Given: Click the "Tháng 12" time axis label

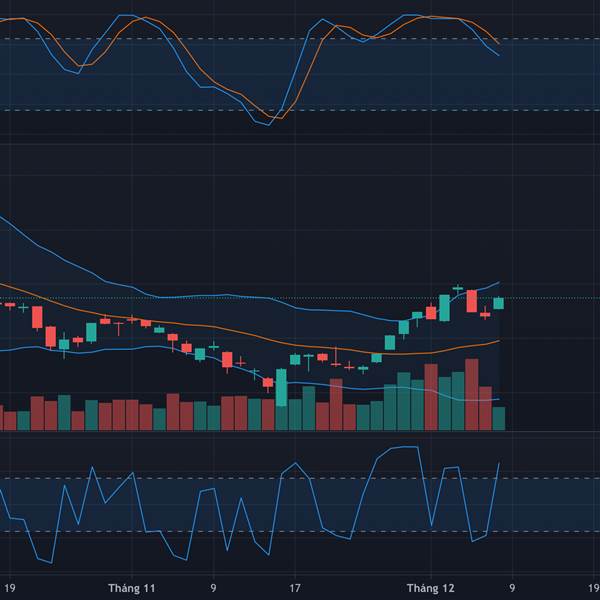Looking at the screenshot, I should pos(430,588).
